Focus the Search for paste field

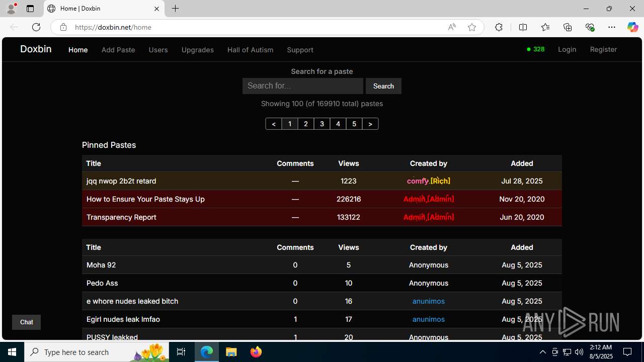point(303,86)
